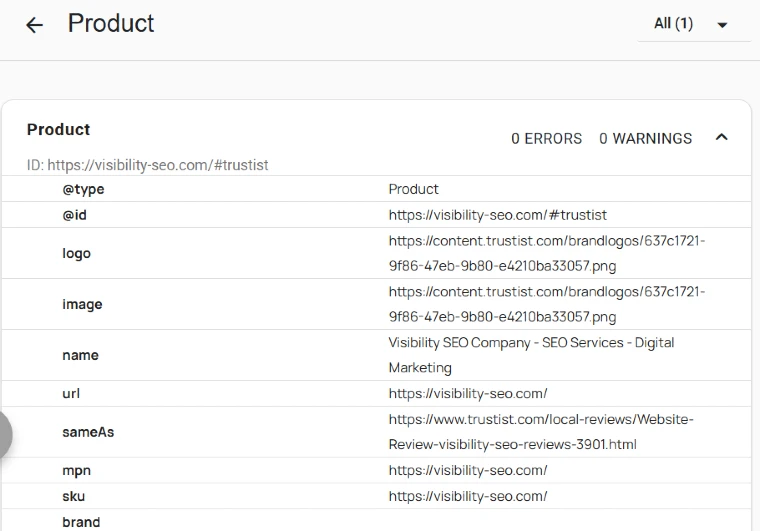Image resolution: width=760 pixels, height=531 pixels.
Task: Select the image property name
Action: click(x=82, y=304)
